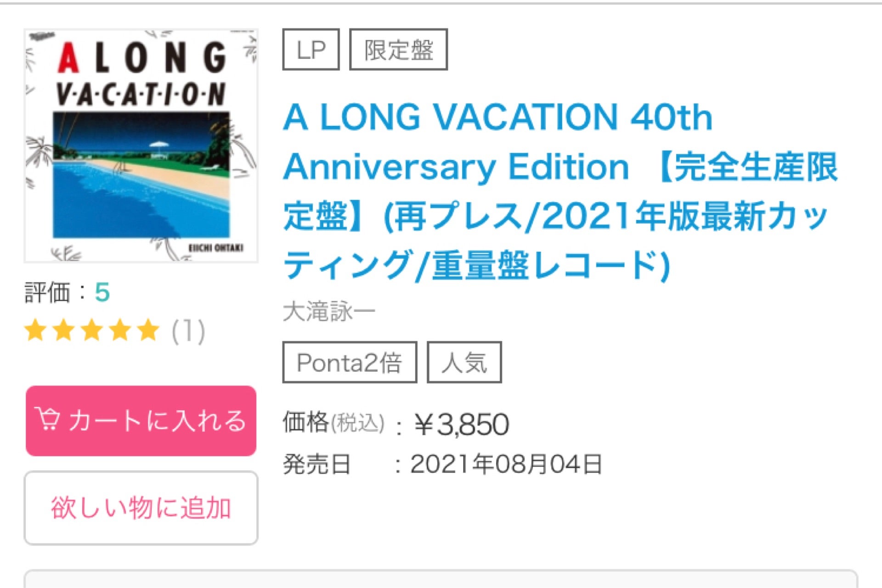Click the 人気 popularity badge
The height and width of the screenshot is (588, 882).
tap(464, 362)
